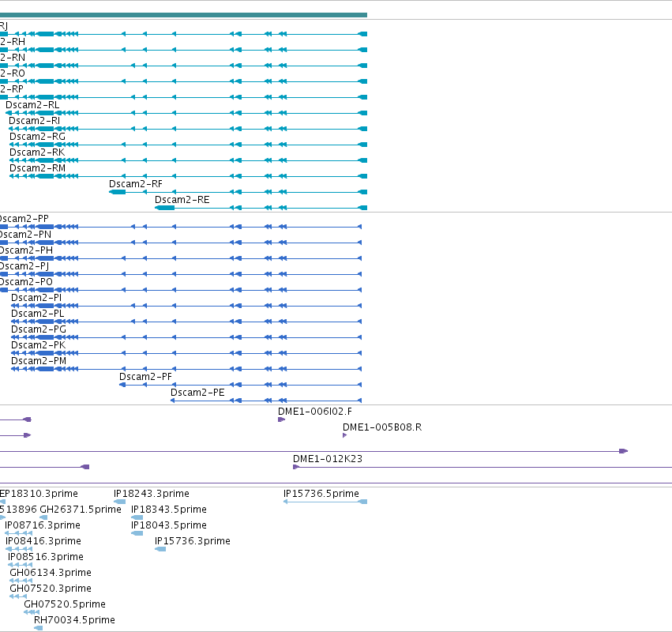Click the 2-RH transcript label
The height and width of the screenshot is (632, 672).
(x=13, y=42)
